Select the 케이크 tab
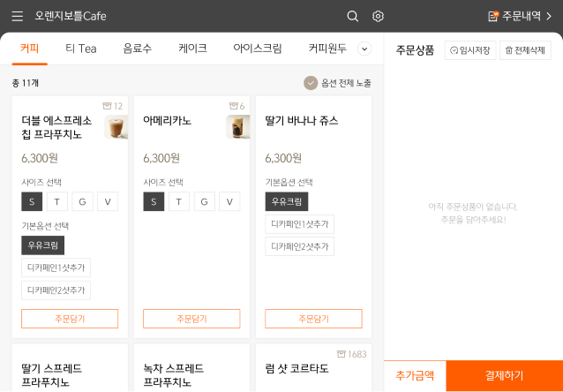The height and width of the screenshot is (392, 563). [192, 49]
